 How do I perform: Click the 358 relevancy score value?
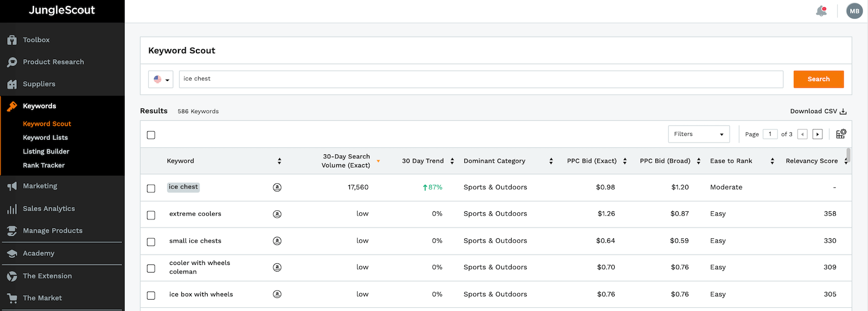coord(830,214)
